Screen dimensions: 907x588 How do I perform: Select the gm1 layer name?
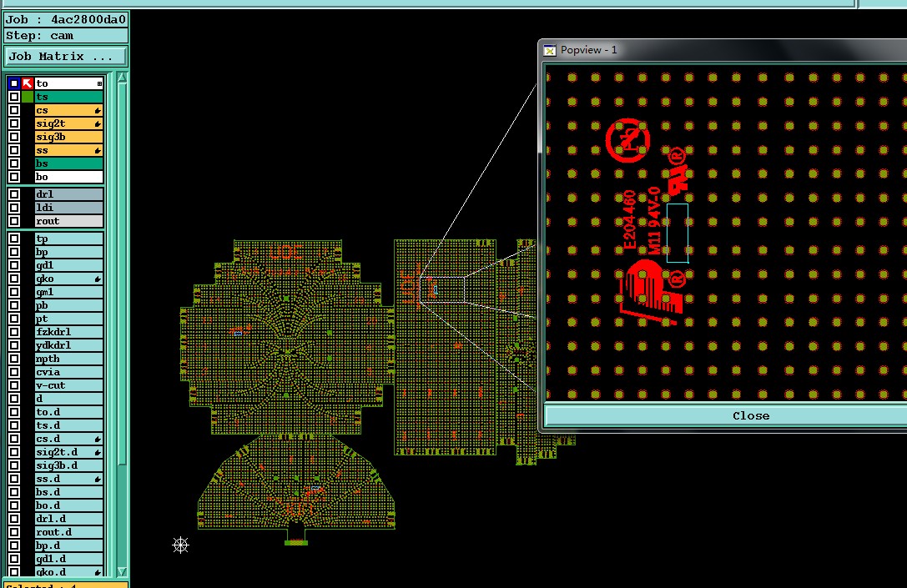coord(68,292)
